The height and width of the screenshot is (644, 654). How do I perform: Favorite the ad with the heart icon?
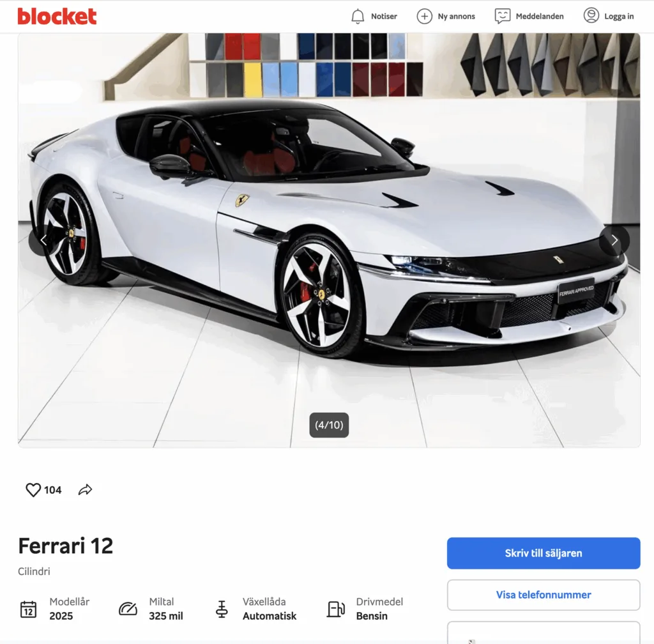coord(33,489)
